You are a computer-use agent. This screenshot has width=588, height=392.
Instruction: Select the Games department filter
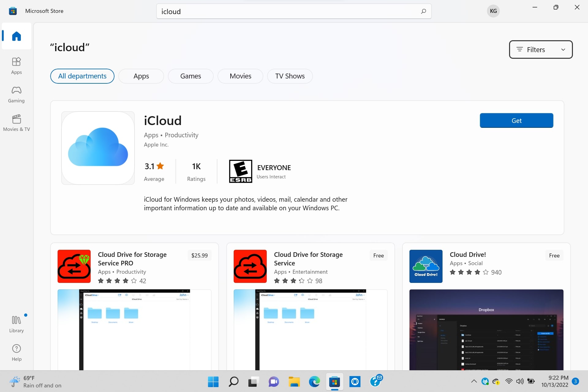(190, 76)
